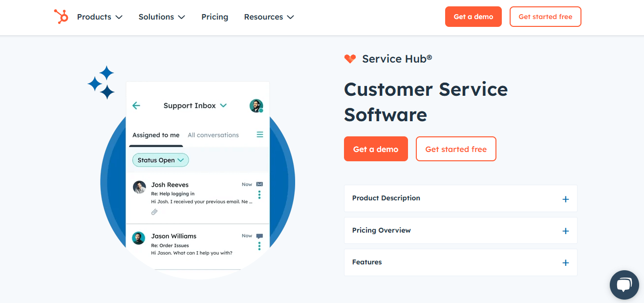Viewport: 644px width, 303px height.
Task: Click the agent profile avatar in Support Inbox
Action: click(x=256, y=106)
